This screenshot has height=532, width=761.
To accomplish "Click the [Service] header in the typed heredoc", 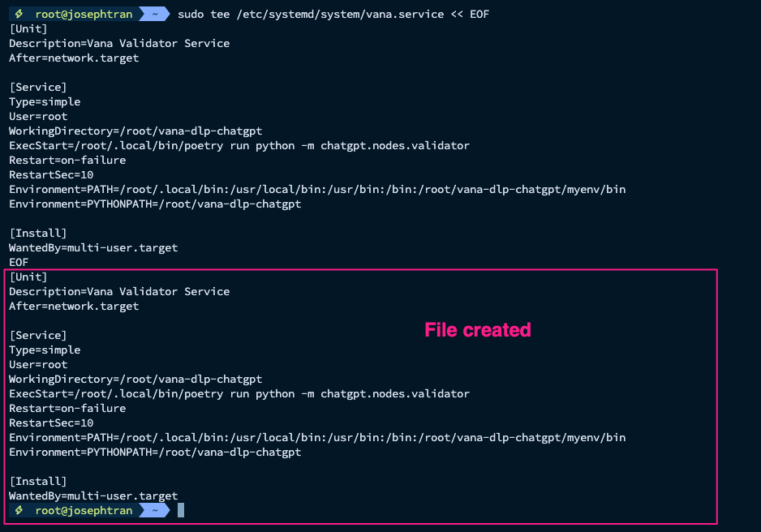I will [x=37, y=87].
